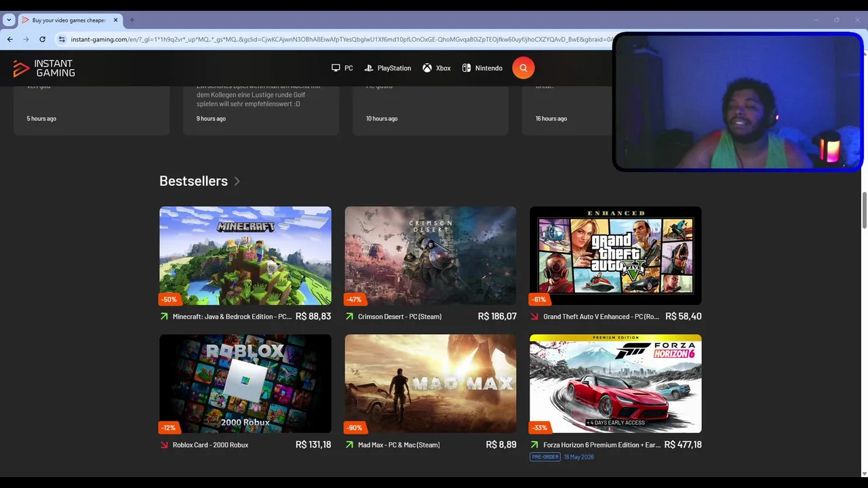Click the Instant Gaming logo
Image resolution: width=868 pixels, height=488 pixels.
(x=44, y=68)
